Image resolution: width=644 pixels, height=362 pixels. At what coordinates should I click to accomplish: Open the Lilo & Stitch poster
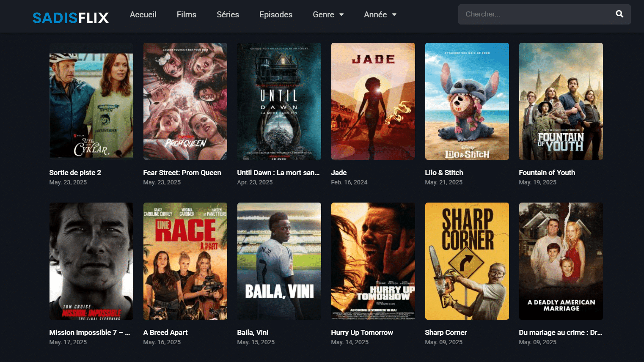(x=467, y=101)
